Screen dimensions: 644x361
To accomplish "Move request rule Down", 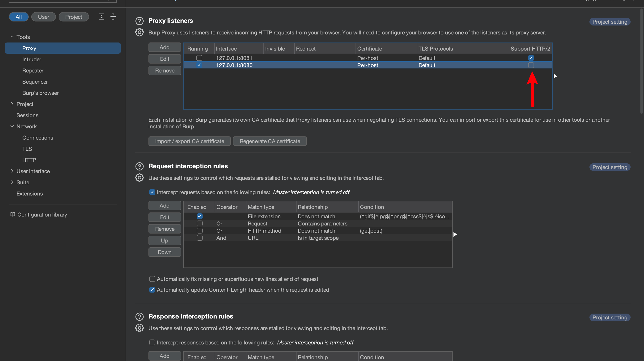I will (165, 252).
